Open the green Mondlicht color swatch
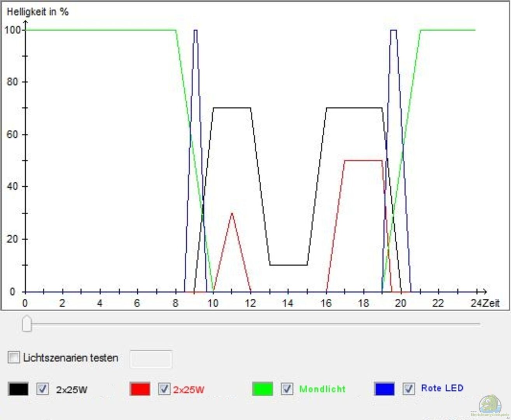The width and height of the screenshot is (511, 420). click(262, 389)
